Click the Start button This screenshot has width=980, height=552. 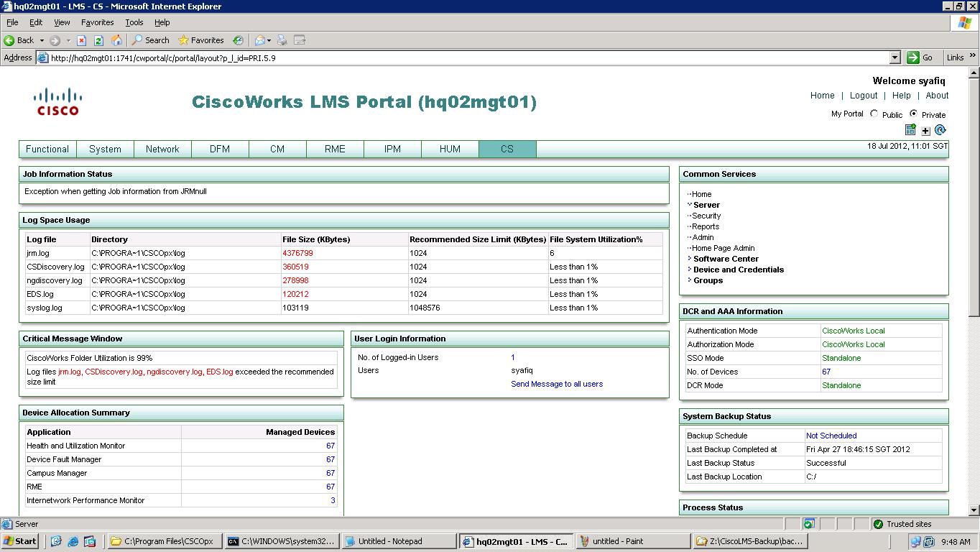pos(21,541)
